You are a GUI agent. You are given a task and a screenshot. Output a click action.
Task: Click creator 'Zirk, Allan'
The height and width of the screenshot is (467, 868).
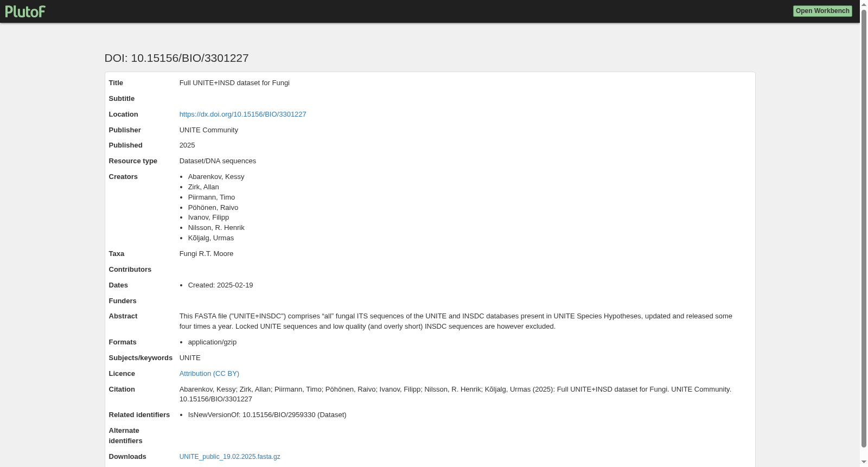pyautogui.click(x=203, y=187)
